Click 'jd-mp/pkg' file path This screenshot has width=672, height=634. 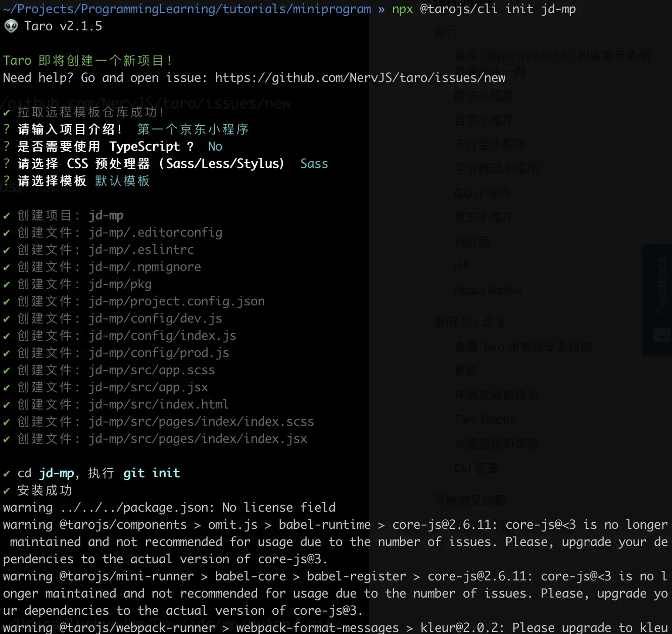click(x=120, y=284)
